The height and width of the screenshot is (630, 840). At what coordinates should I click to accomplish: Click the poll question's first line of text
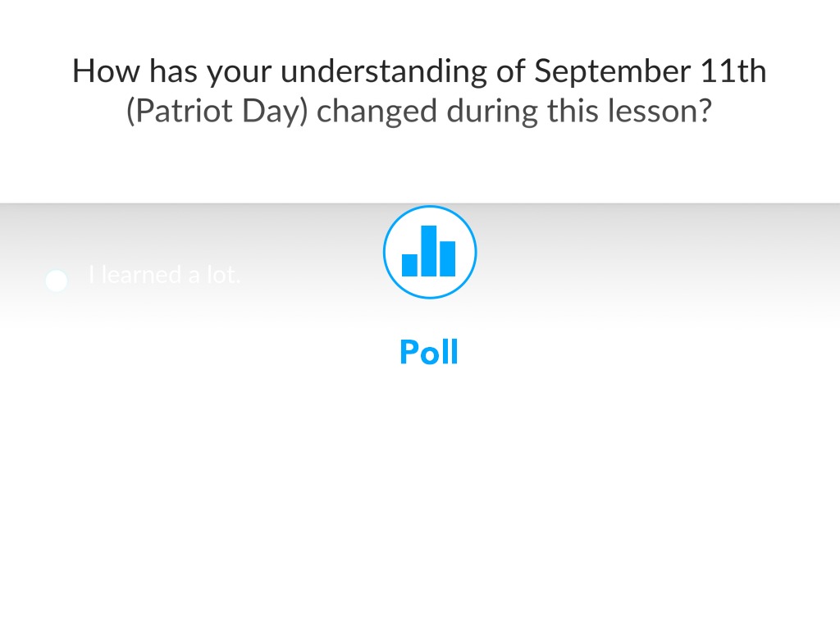tap(419, 71)
